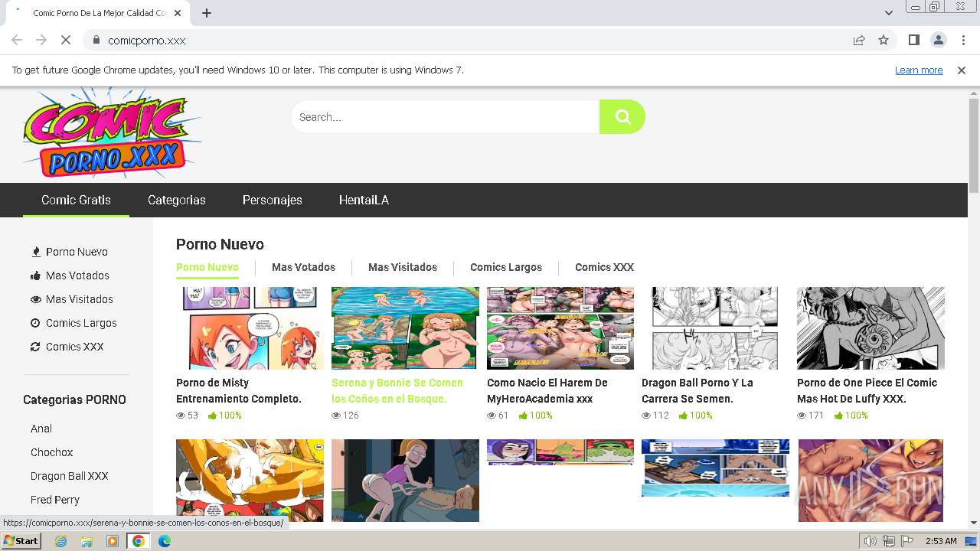This screenshot has height=551, width=980.
Task: Close the current browser tab
Action: pyautogui.click(x=178, y=13)
